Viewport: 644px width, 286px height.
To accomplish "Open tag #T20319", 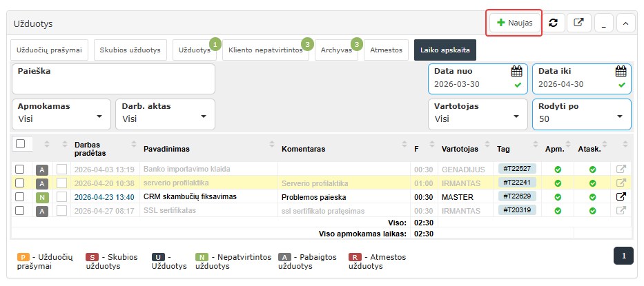I will (517, 210).
